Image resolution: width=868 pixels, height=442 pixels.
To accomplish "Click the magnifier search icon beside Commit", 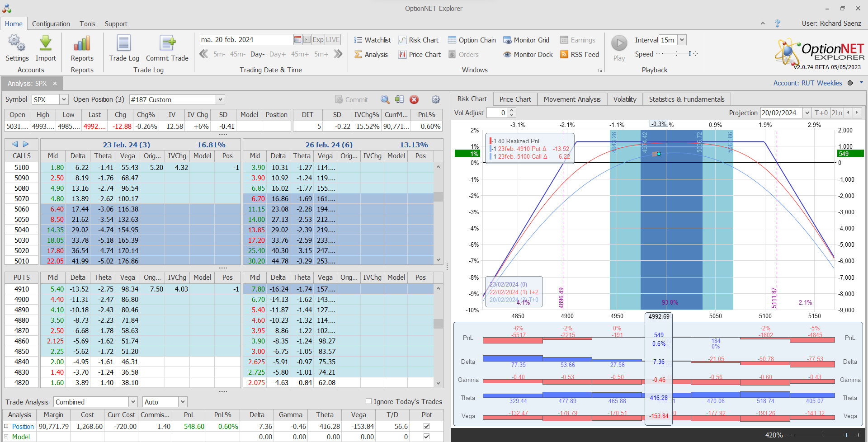I will click(385, 100).
